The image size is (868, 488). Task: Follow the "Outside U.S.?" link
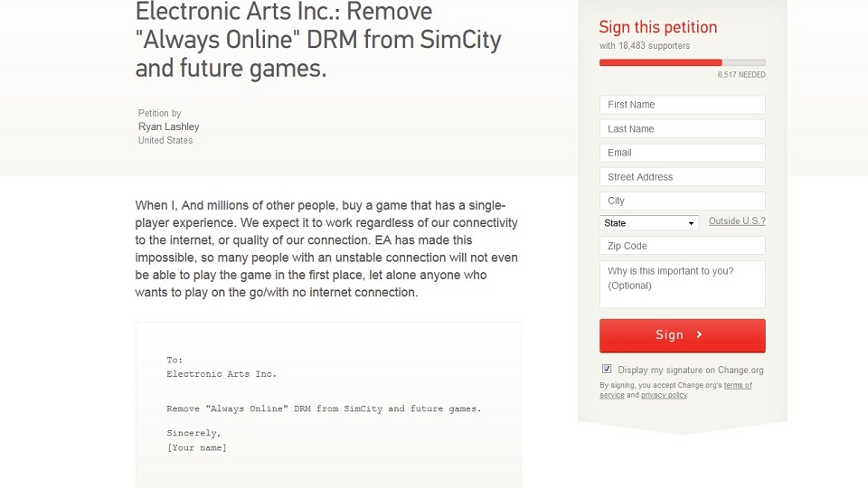pos(737,221)
